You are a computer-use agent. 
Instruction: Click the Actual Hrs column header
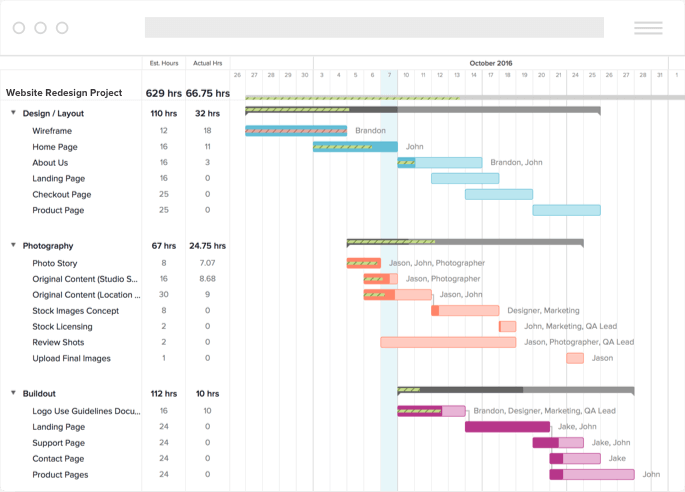(208, 63)
